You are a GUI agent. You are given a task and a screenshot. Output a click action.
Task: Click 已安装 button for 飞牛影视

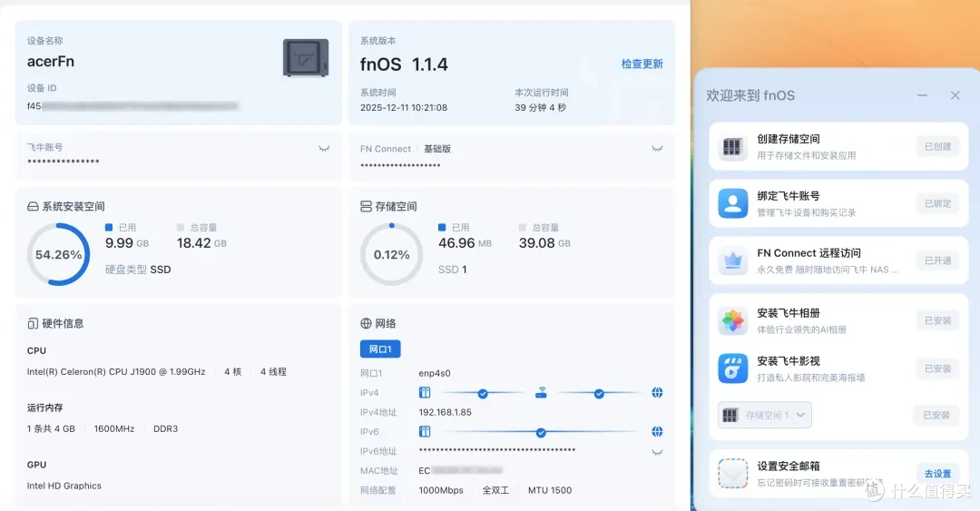coord(937,369)
